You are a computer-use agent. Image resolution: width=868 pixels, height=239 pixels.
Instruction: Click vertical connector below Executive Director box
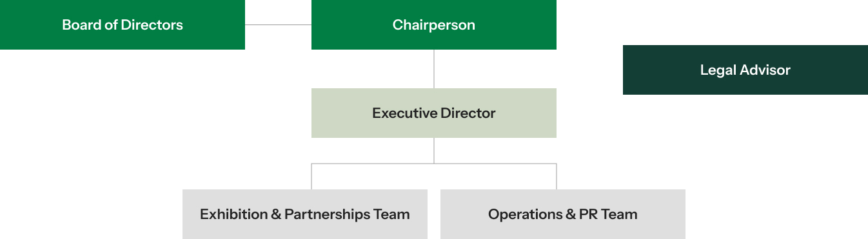click(434, 151)
